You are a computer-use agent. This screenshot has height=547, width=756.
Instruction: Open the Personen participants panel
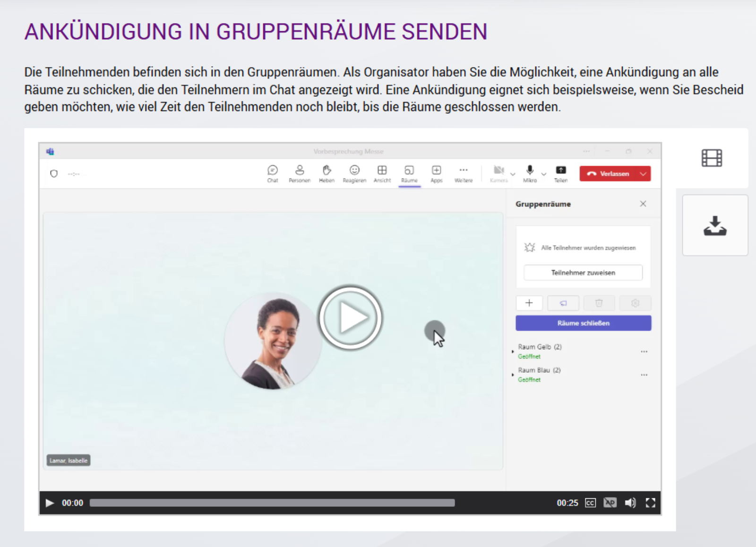[300, 173]
